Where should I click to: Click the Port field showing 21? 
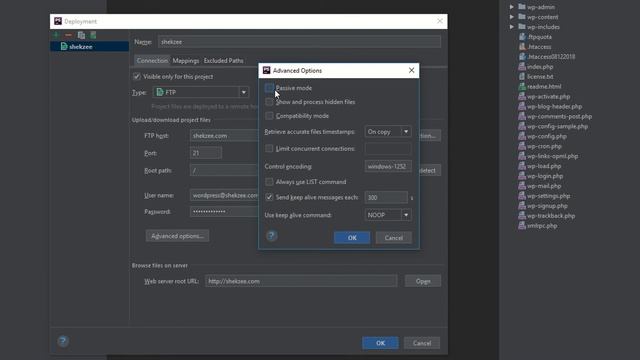[206, 153]
